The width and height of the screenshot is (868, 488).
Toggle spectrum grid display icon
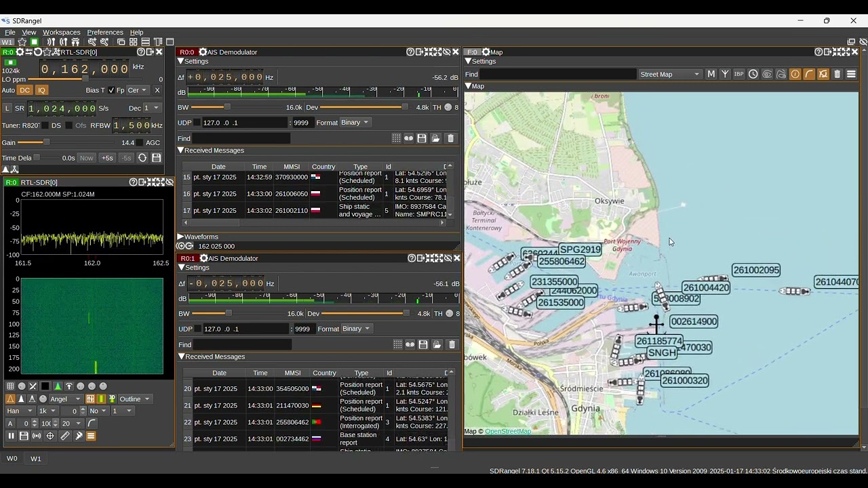coord(10,386)
